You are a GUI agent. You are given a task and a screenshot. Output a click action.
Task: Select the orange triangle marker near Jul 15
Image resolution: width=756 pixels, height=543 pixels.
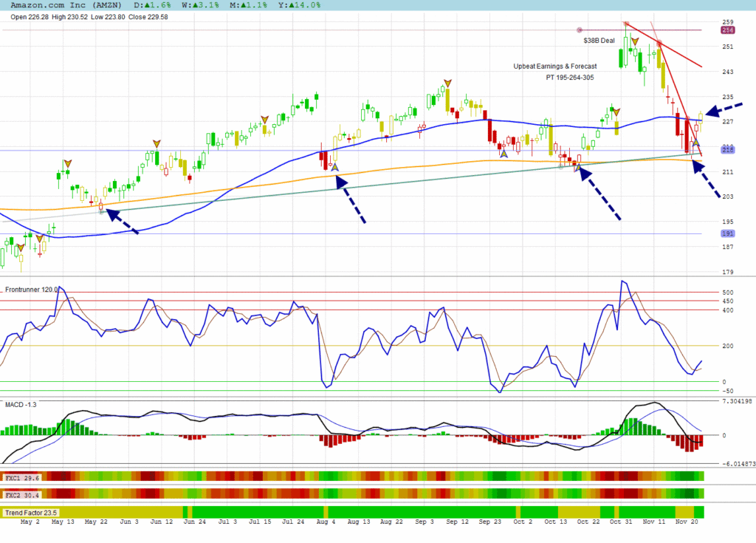[264, 119]
